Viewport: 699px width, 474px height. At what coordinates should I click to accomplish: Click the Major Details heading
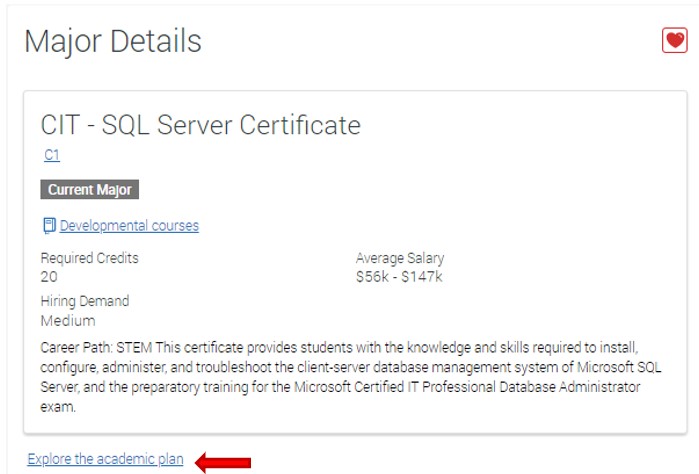click(113, 41)
